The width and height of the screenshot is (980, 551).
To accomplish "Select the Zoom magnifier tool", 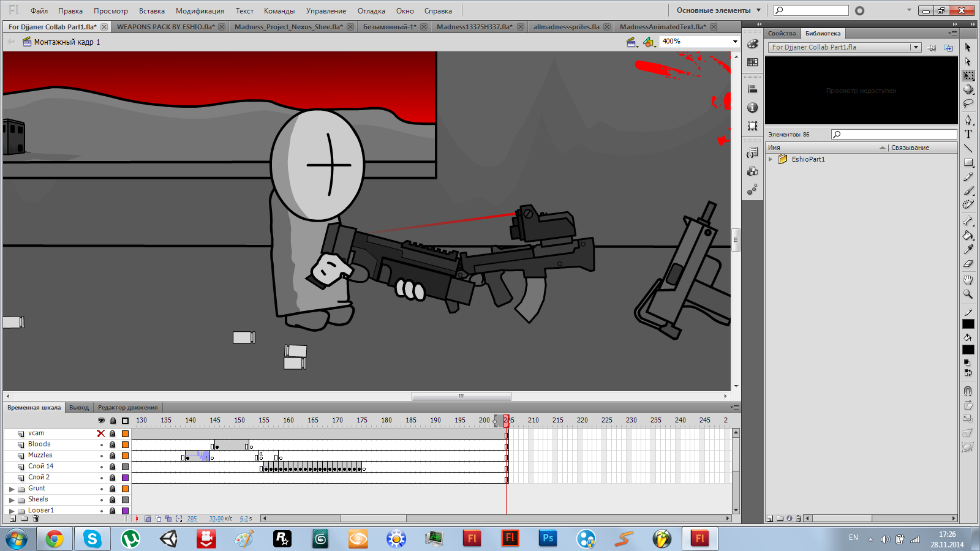I will pyautogui.click(x=968, y=294).
